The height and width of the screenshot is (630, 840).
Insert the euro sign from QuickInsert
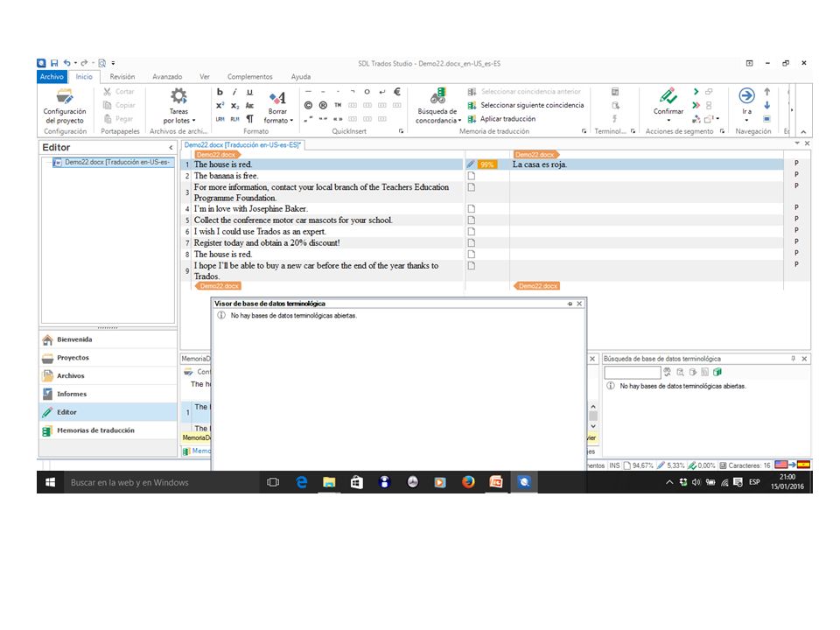pos(397,92)
